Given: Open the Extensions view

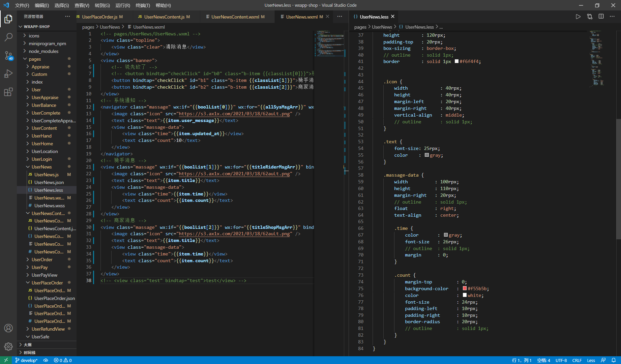Looking at the screenshot, I should pyautogui.click(x=8, y=92).
